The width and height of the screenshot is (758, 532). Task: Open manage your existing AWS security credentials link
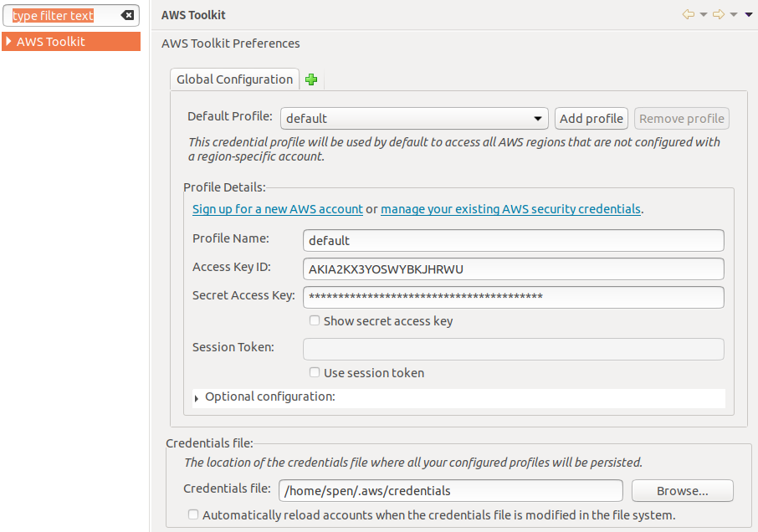point(510,209)
